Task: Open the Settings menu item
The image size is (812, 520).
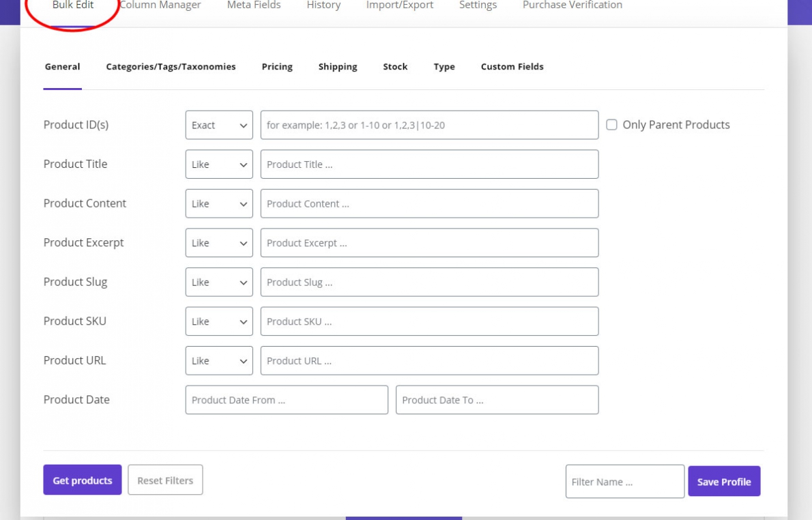Action: [478, 5]
